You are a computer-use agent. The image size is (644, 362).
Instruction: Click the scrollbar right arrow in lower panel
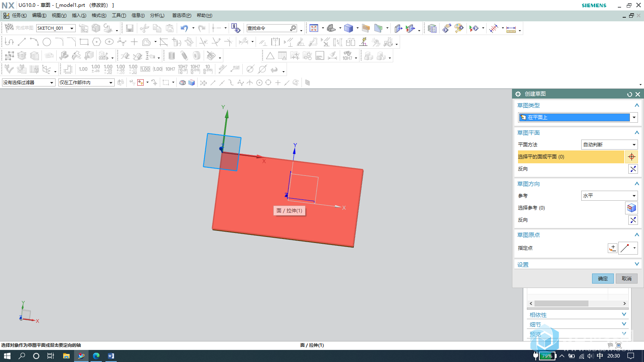(624, 303)
